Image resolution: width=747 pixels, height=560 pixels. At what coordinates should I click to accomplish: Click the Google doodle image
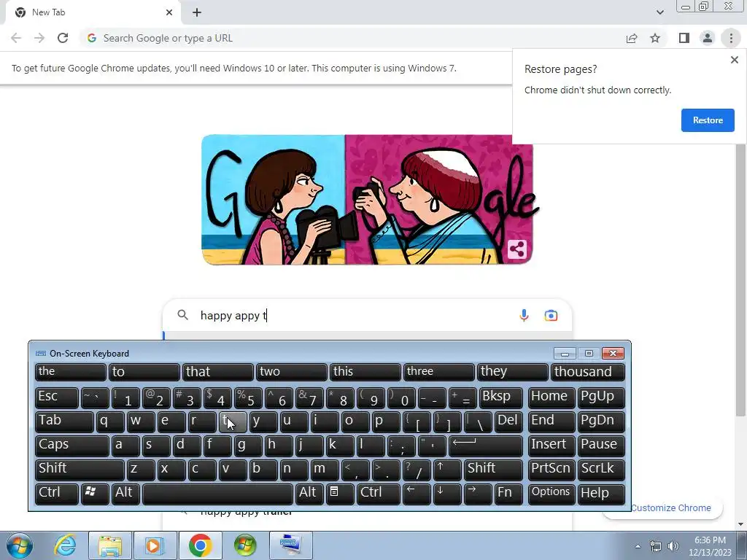368,200
